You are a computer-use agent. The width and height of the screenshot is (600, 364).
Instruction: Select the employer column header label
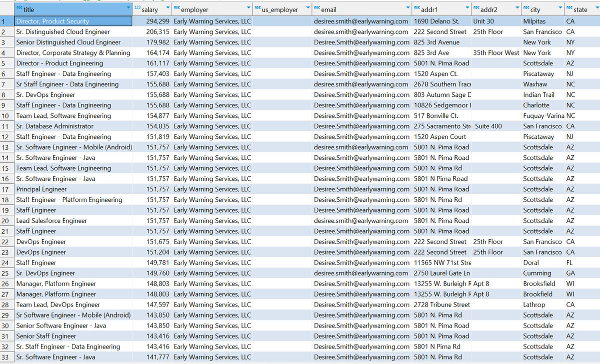(194, 9)
